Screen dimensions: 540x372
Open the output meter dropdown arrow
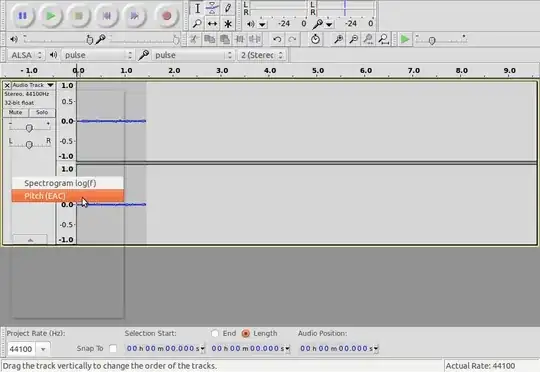coord(262,24)
